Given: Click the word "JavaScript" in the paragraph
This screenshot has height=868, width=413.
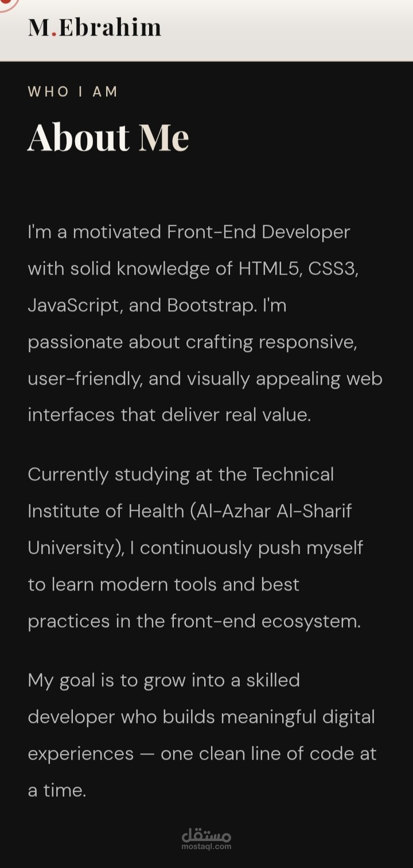Looking at the screenshot, I should tap(75, 305).
